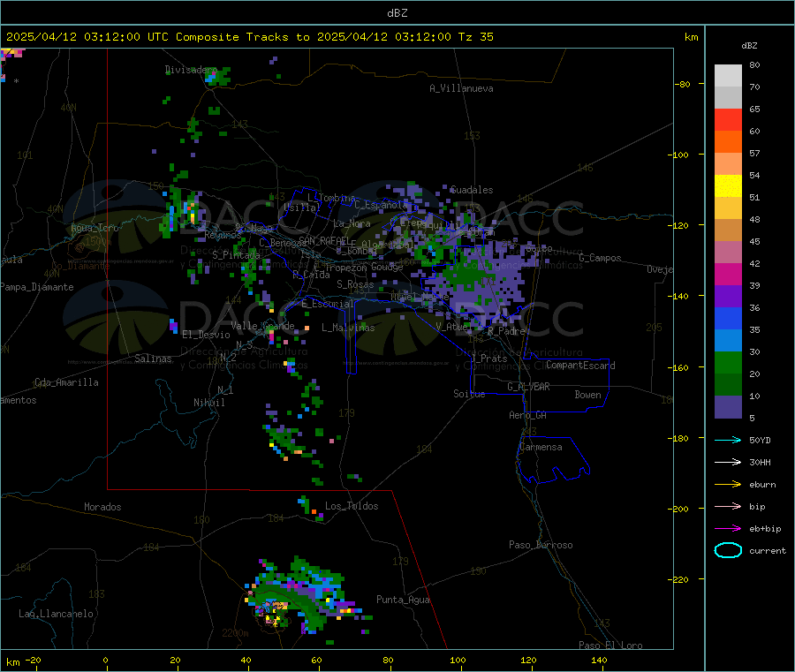Click the 5 dBZ purple color swatch
The width and height of the screenshot is (795, 672).
click(x=728, y=407)
